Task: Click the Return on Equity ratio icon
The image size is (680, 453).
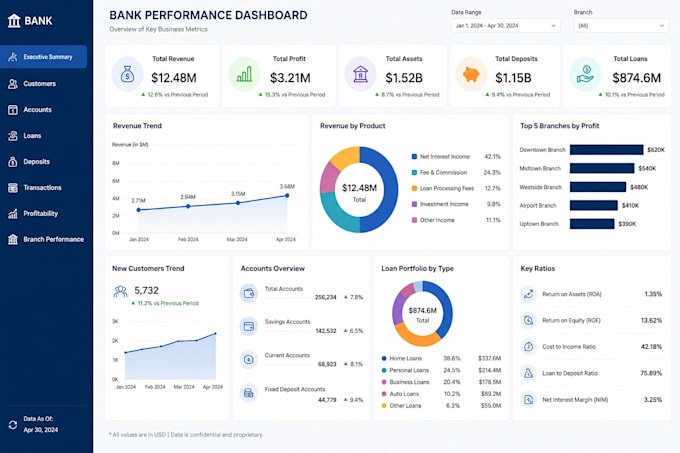Action: pyautogui.click(x=528, y=320)
